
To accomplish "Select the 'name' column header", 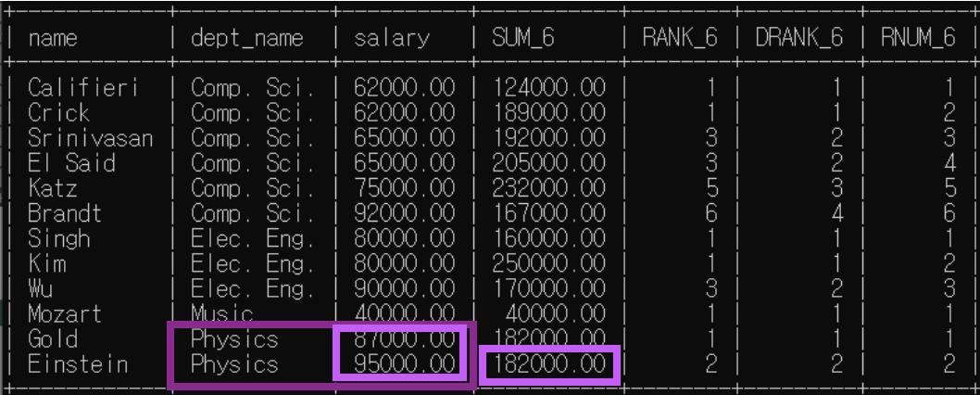I will pos(53,38).
